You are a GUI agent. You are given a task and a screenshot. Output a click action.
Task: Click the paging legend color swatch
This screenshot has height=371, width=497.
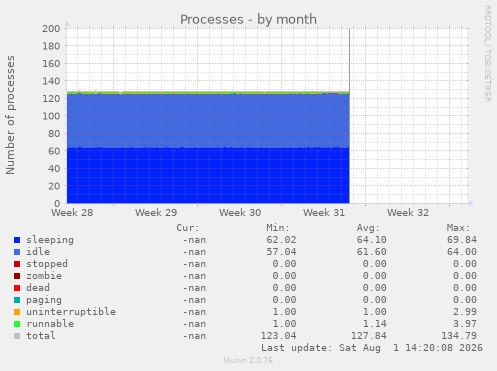[17, 300]
